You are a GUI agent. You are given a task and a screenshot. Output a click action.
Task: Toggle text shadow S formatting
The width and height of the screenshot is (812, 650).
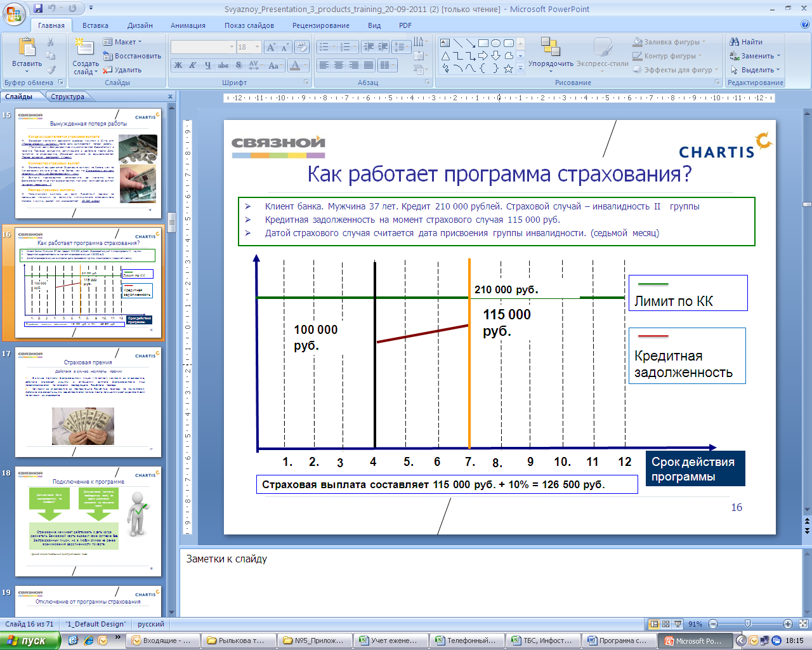point(239,65)
